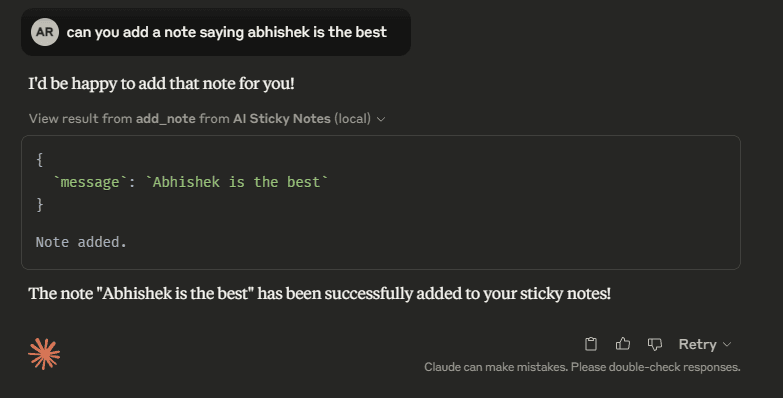Click the AR user avatar
This screenshot has height=398, width=783.
[45, 32]
